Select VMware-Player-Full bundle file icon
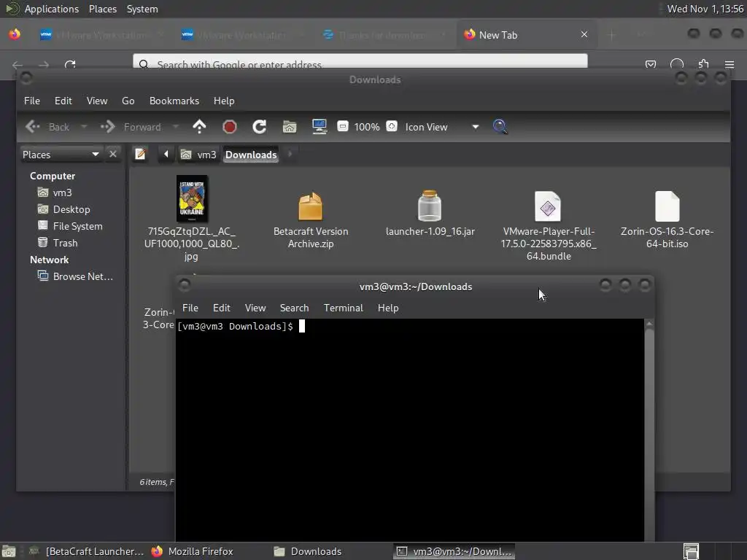 click(548, 206)
